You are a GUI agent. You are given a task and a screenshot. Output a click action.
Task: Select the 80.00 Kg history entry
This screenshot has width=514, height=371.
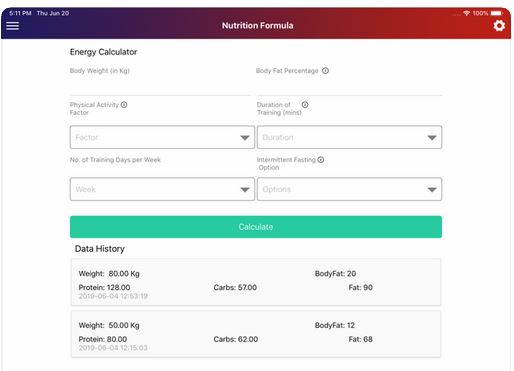tap(256, 282)
